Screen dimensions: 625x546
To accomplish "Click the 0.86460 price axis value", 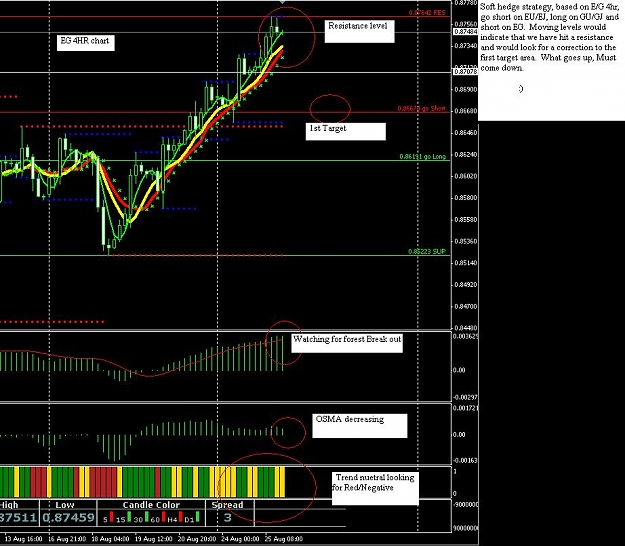I will [x=466, y=133].
